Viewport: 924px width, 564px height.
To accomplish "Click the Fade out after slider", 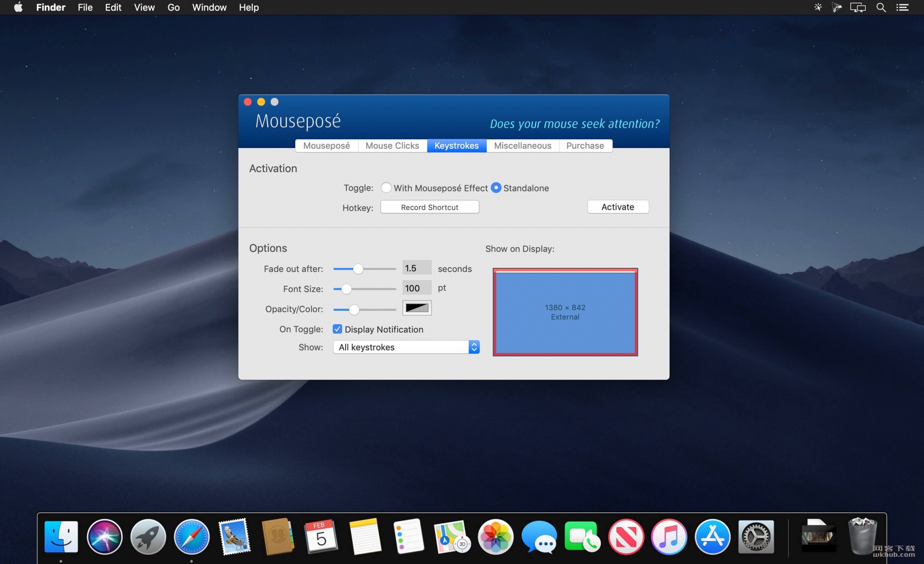I will pos(365,269).
